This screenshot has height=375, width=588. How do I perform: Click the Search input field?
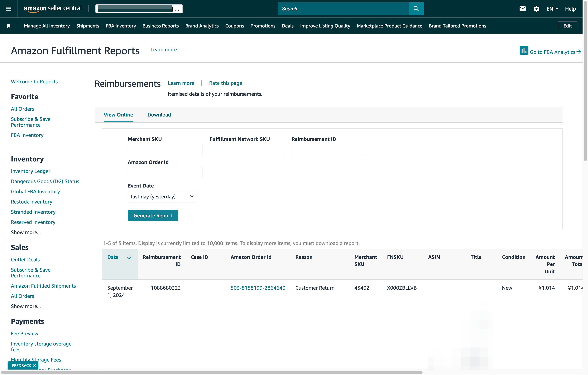click(343, 9)
